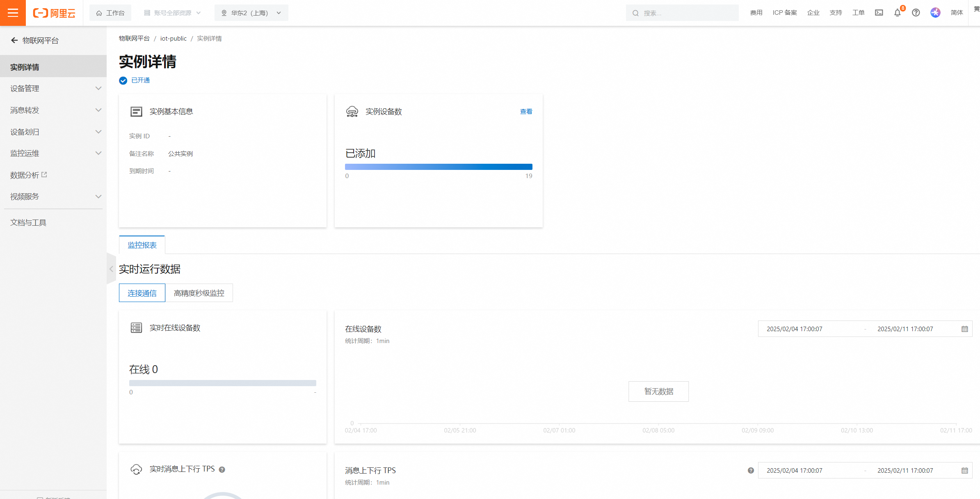The width and height of the screenshot is (980, 499).
Task: Expand 设备划归 menu
Action: pyautogui.click(x=53, y=132)
